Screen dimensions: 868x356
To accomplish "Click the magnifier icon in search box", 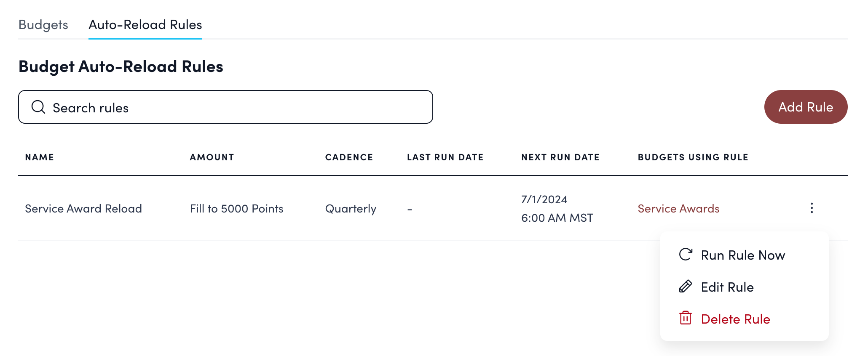I will [x=38, y=107].
